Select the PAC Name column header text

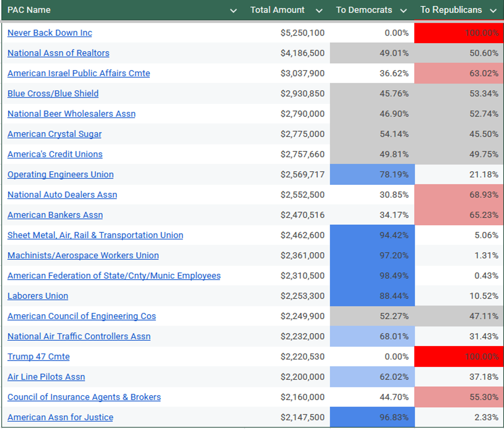pos(29,10)
